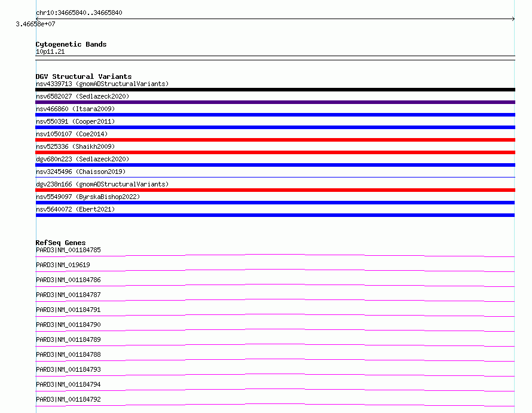Screen dimensions: 532x413
Task: Click the blue bar under nsv466860
Action: click(275, 115)
